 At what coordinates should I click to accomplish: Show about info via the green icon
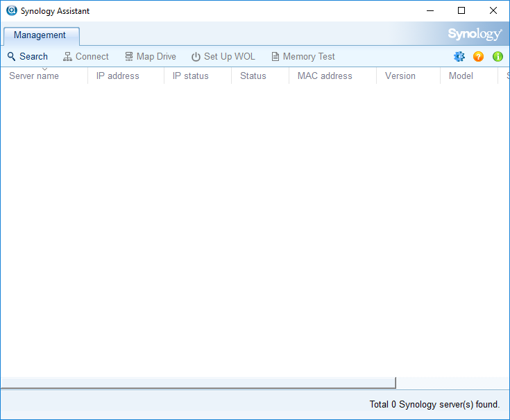pos(498,57)
